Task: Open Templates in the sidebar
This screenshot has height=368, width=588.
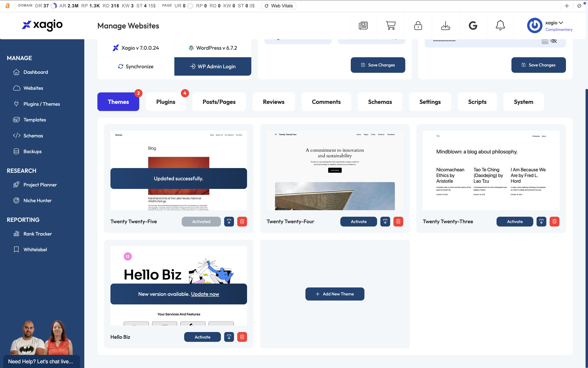Action: [x=30, y=120]
